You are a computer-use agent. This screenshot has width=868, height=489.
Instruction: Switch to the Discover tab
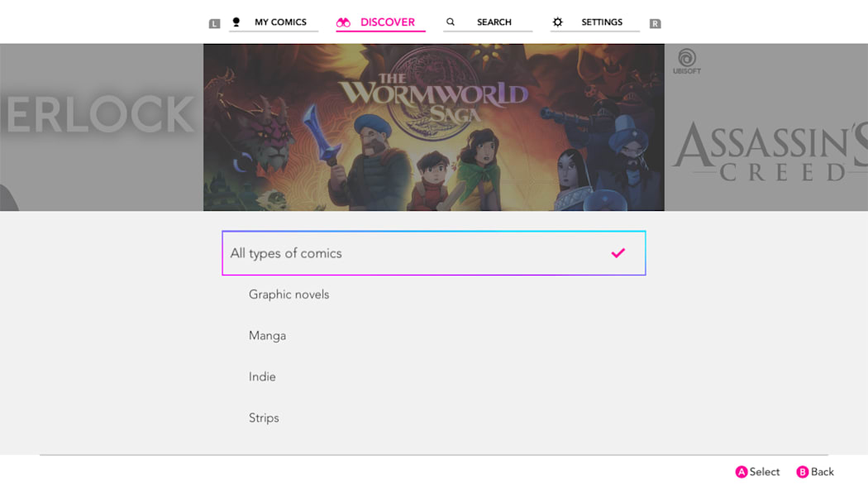click(x=380, y=22)
